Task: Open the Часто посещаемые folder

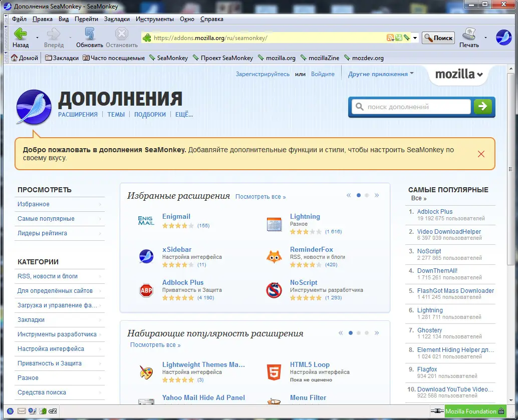Action: click(x=114, y=58)
